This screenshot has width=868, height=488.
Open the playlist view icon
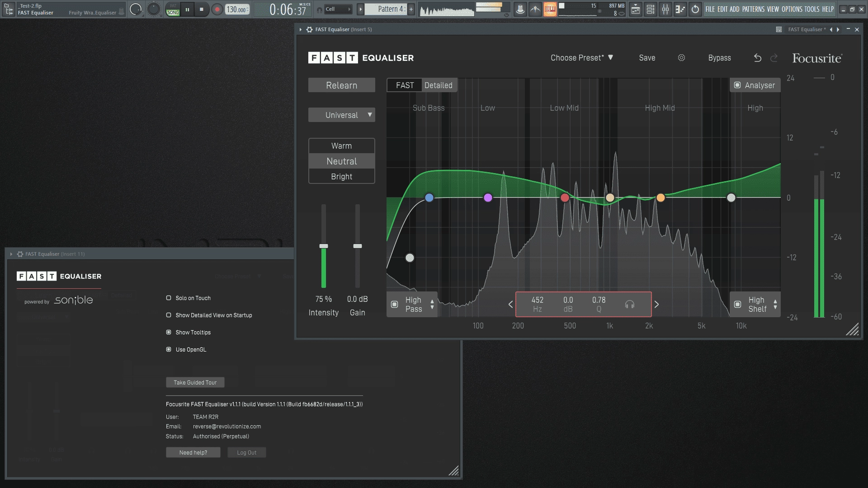click(636, 9)
